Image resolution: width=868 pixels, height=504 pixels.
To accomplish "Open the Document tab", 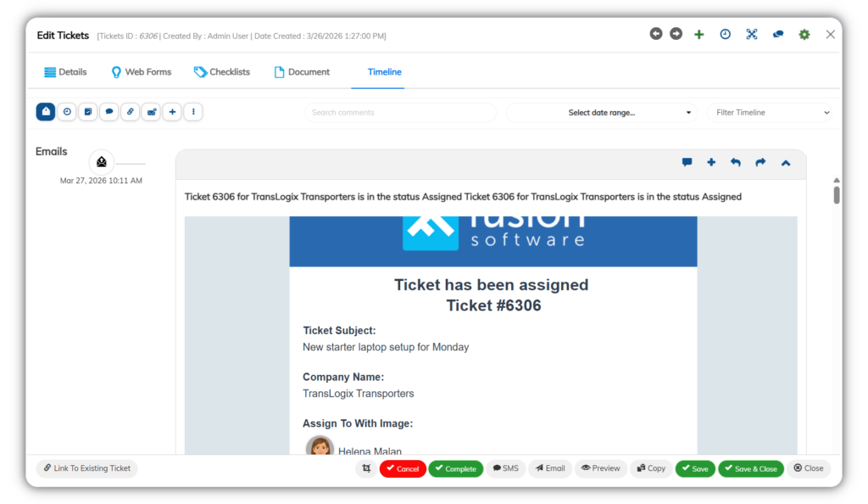I will (302, 72).
